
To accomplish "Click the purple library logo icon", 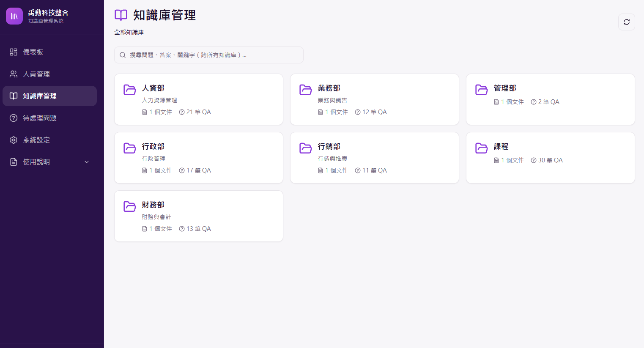I will (14, 16).
